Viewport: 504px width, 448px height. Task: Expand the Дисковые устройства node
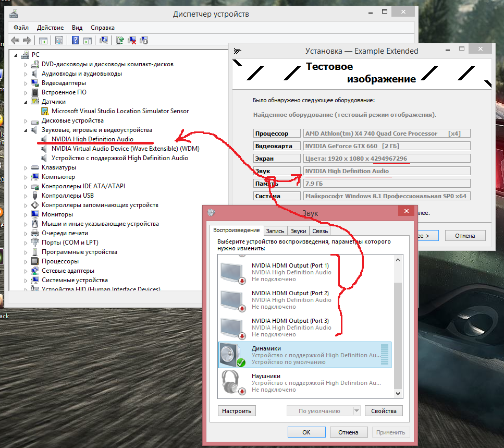[x=26, y=121]
